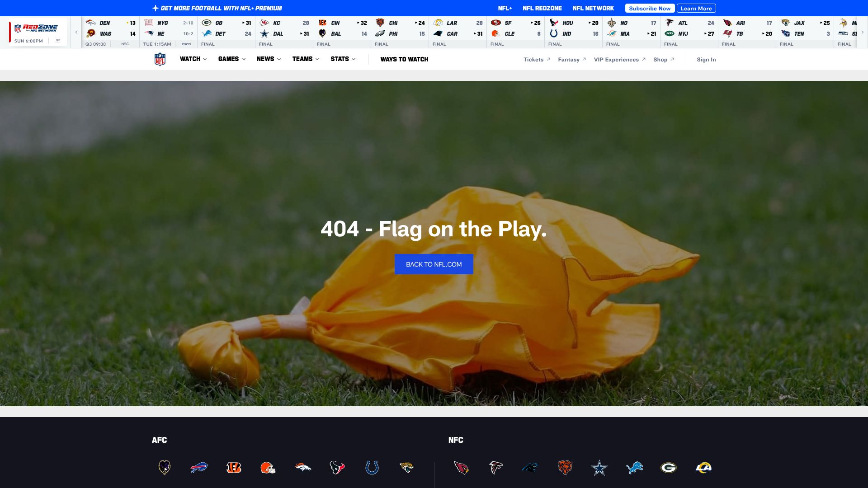
Task: Open the DEN vs WAS live score card
Action: [x=111, y=33]
